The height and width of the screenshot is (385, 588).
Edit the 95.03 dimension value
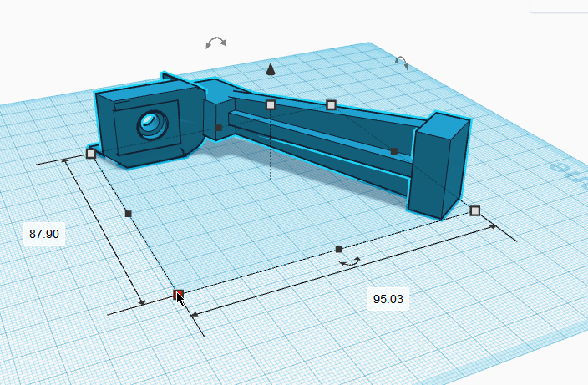[388, 299]
